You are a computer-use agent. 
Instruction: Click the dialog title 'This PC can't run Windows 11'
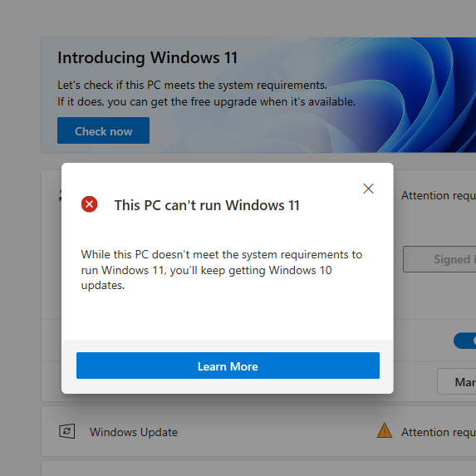pyautogui.click(x=207, y=205)
